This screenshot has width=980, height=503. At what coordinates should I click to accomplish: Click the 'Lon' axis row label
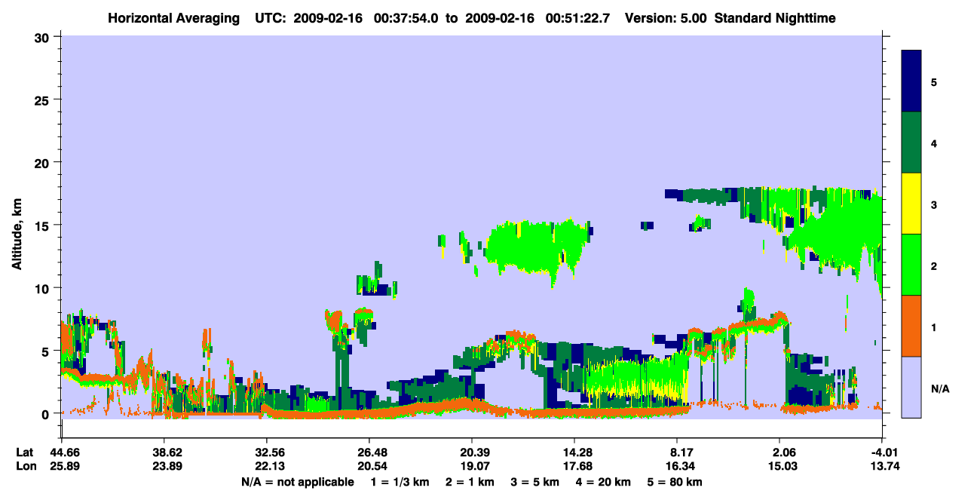click(x=25, y=467)
